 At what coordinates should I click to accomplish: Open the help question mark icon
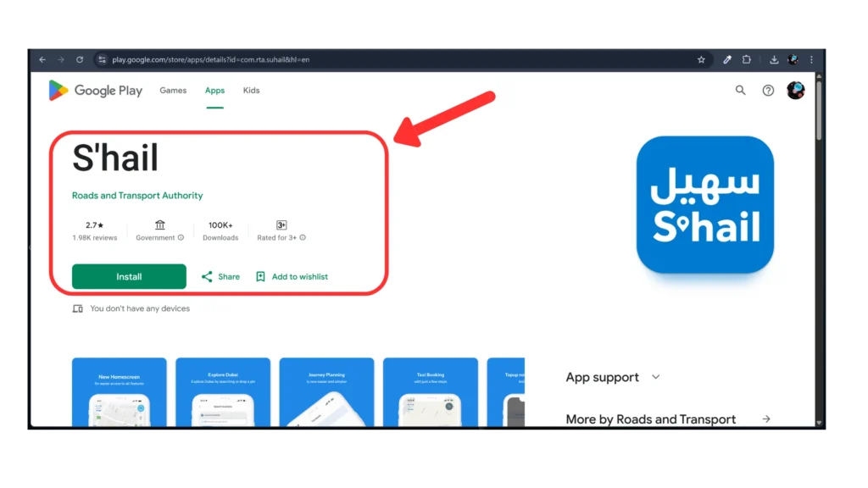767,90
